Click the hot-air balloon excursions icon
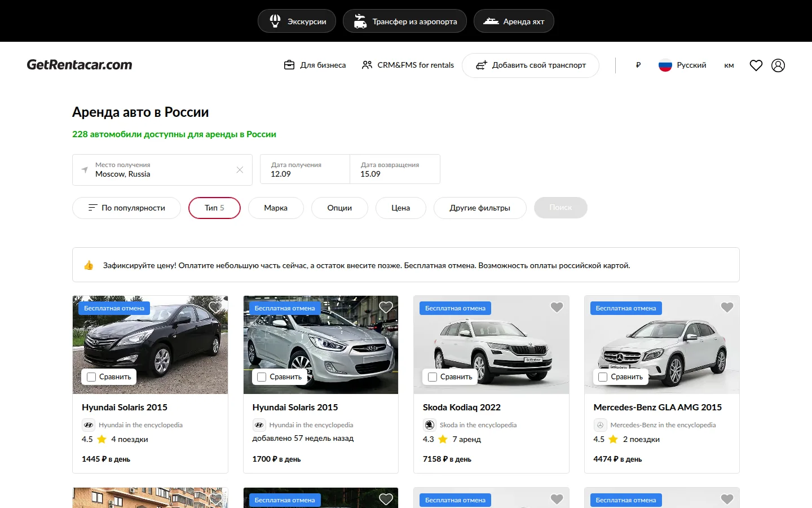The height and width of the screenshot is (508, 812). point(275,21)
